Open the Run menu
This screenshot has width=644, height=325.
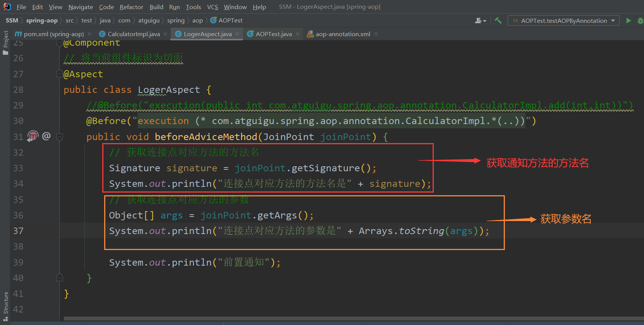(174, 7)
